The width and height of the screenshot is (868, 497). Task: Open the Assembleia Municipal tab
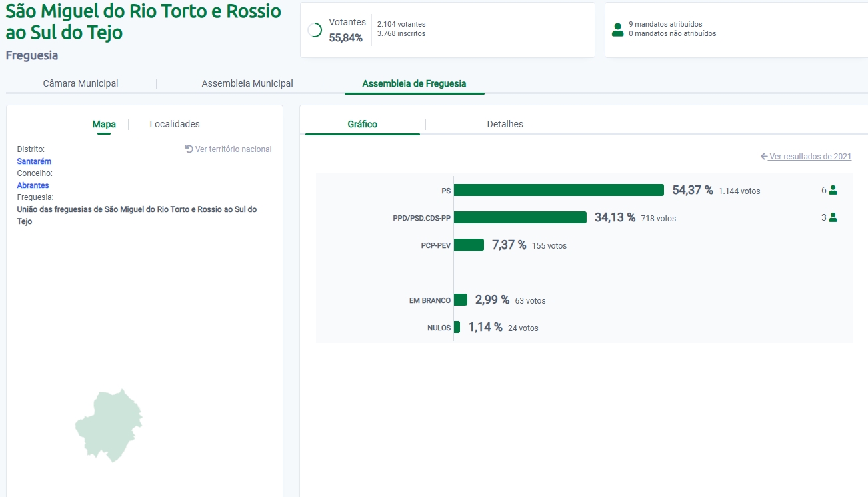(247, 83)
